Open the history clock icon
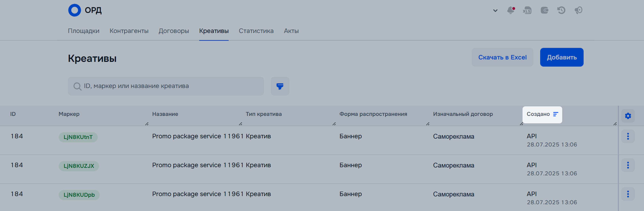 click(x=561, y=10)
